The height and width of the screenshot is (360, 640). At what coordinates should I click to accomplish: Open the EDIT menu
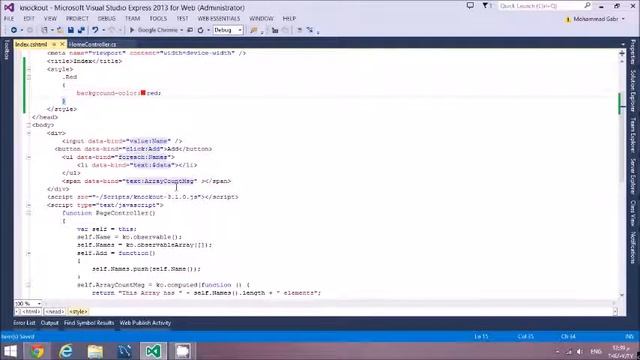tap(29, 19)
